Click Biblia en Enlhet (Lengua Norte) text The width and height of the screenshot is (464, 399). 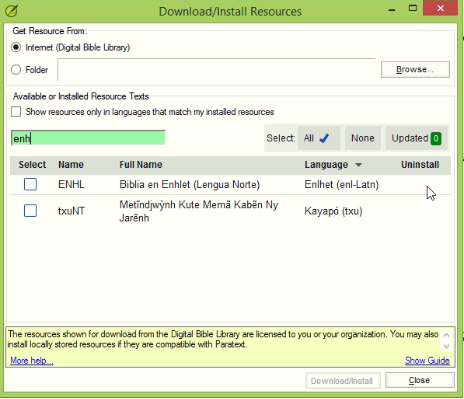click(189, 184)
